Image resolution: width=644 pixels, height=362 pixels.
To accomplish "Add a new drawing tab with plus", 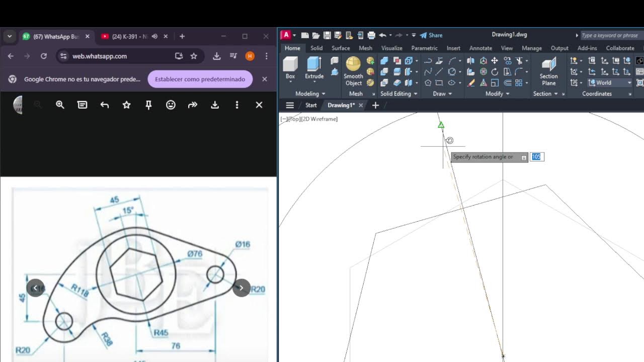I will pos(375,105).
